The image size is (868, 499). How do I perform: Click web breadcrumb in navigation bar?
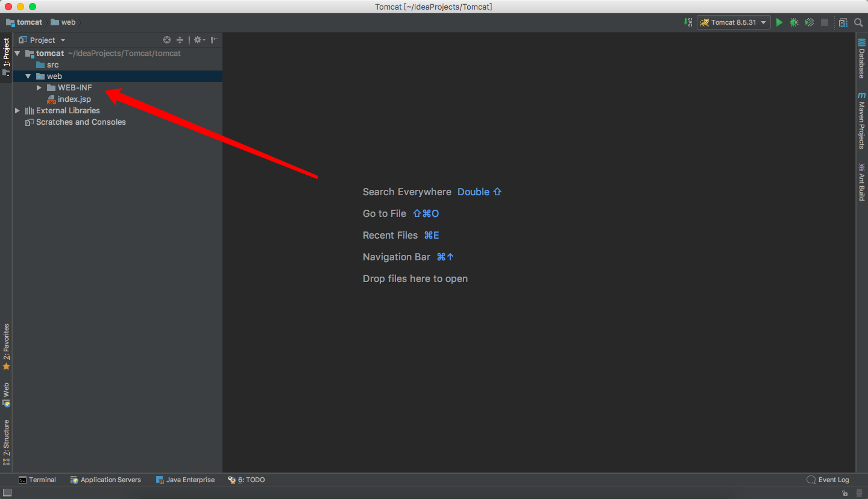click(63, 22)
